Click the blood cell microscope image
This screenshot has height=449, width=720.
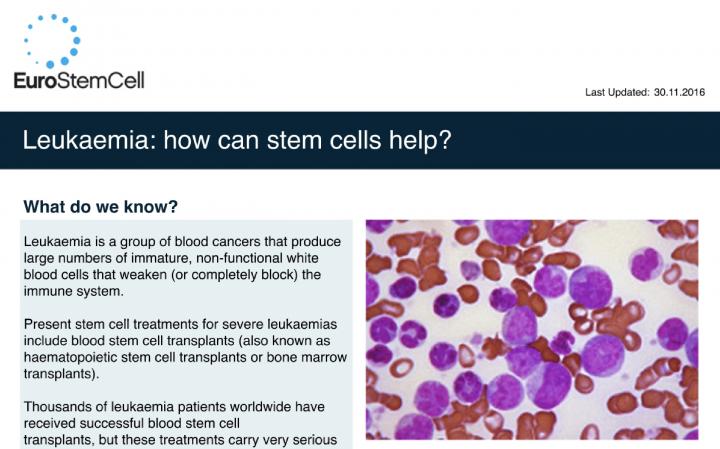click(532, 330)
